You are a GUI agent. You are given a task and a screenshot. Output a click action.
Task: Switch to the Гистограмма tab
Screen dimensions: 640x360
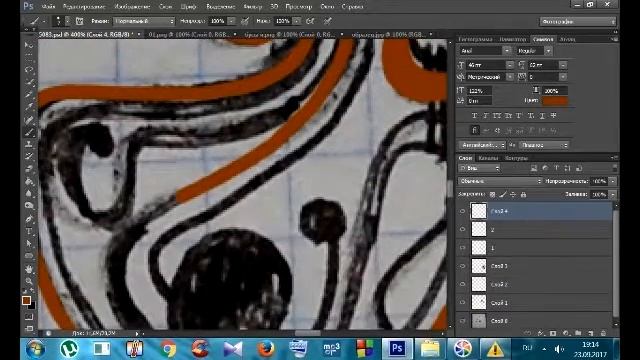[475, 39]
